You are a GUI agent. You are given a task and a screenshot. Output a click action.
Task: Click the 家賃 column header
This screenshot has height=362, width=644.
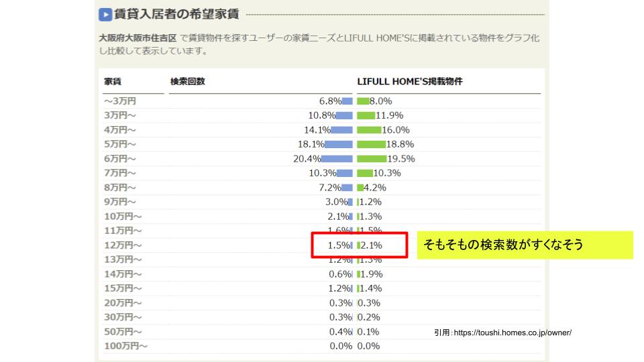coord(113,81)
